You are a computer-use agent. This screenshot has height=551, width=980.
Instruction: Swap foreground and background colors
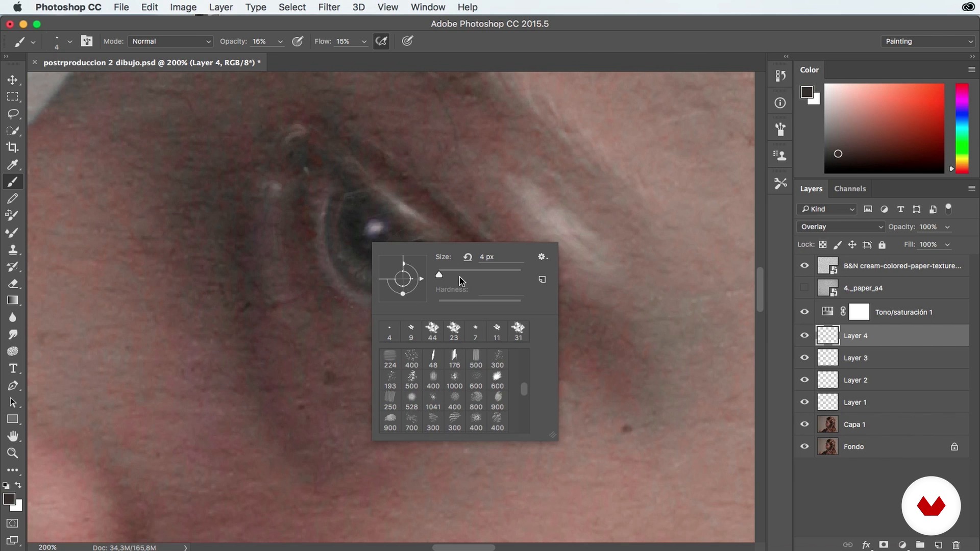[x=18, y=485]
